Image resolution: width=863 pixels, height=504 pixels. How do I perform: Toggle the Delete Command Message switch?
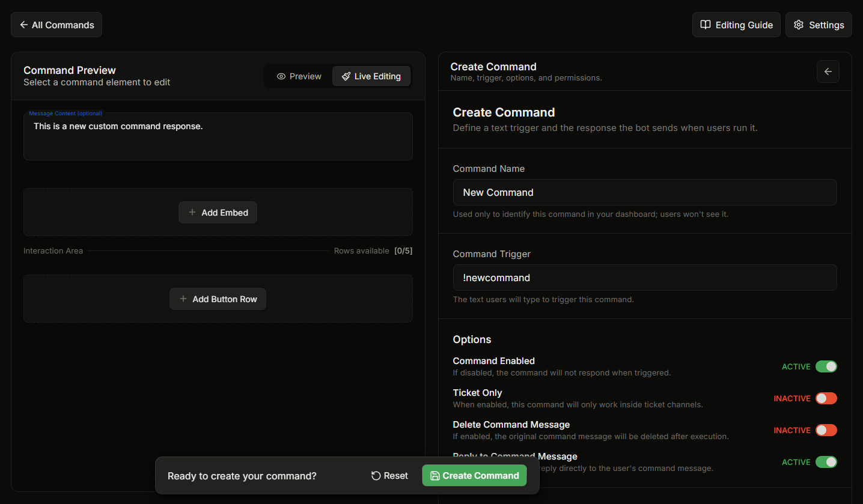coord(826,430)
